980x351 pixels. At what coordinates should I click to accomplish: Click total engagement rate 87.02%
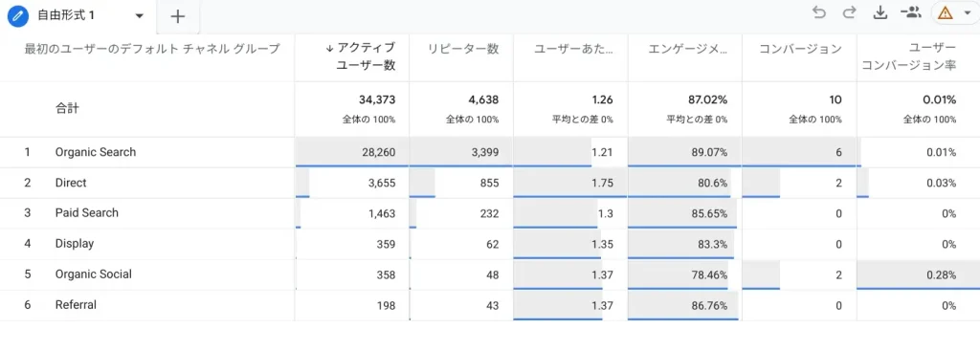[707, 99]
